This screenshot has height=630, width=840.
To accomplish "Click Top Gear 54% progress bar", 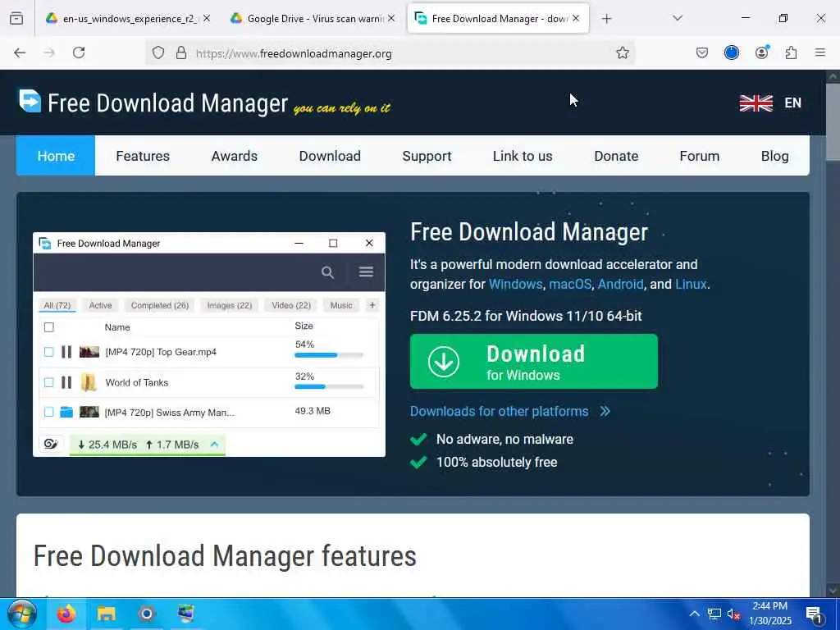I will 329,355.
